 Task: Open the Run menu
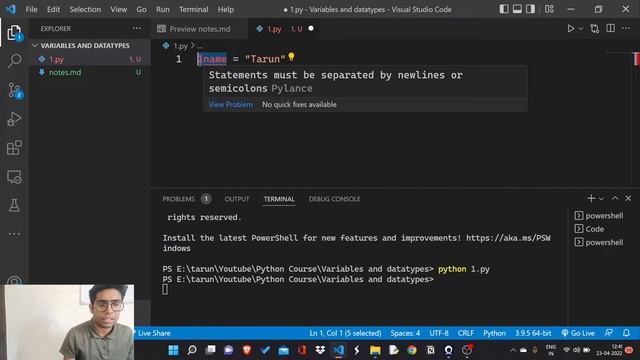tap(162, 9)
